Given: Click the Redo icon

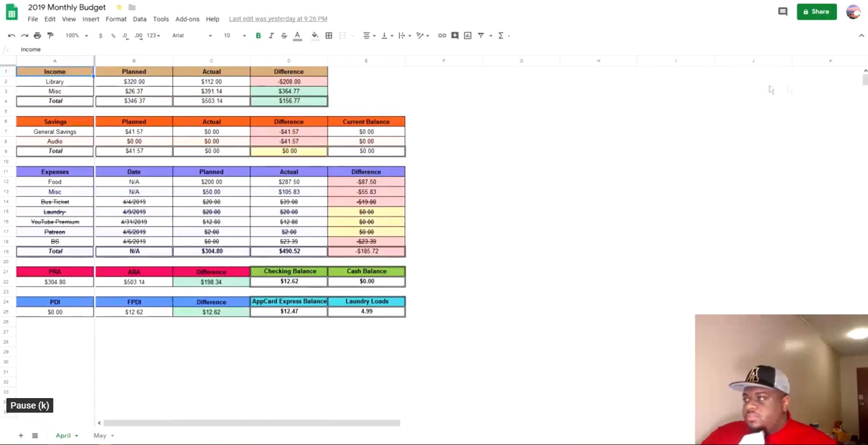Looking at the screenshot, I should point(25,36).
